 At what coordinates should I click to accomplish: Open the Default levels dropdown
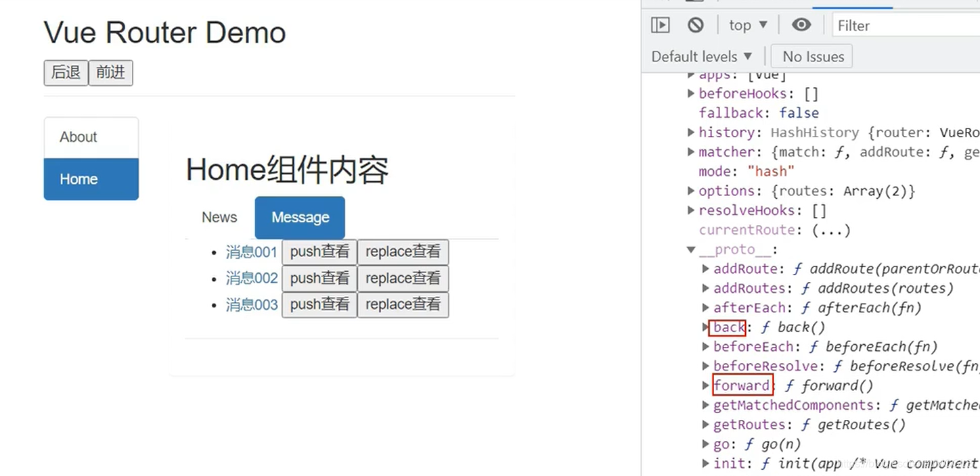point(702,56)
